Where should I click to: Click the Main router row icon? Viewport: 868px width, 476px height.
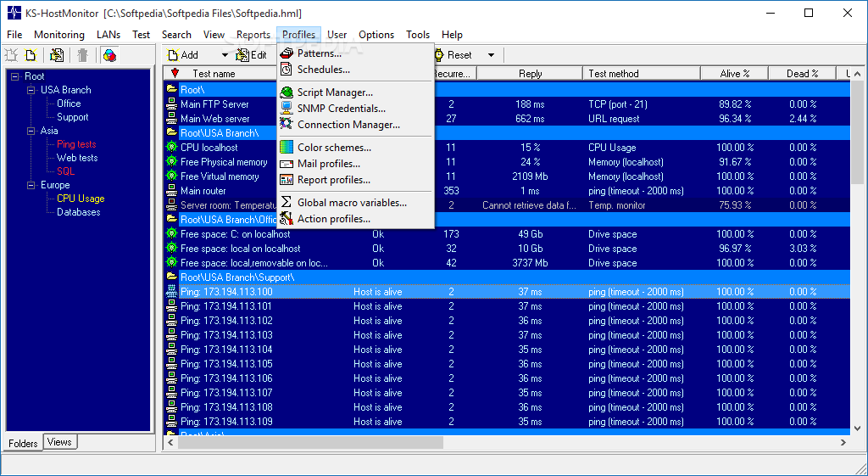click(x=171, y=191)
